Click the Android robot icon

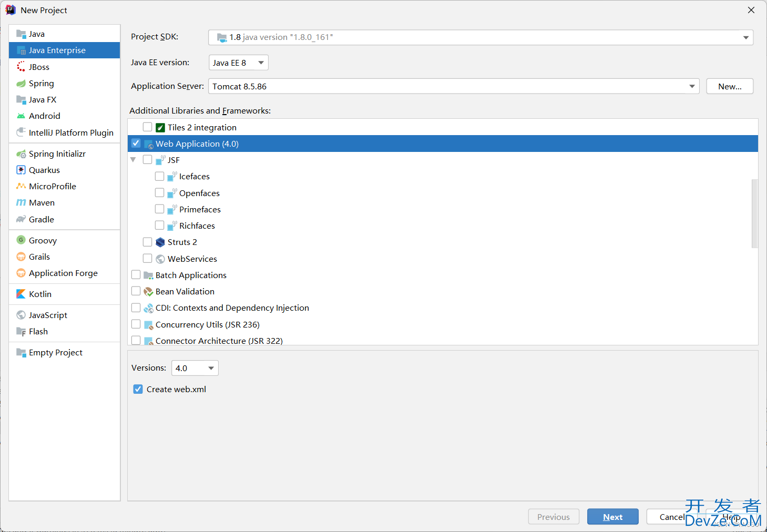pyautogui.click(x=21, y=116)
